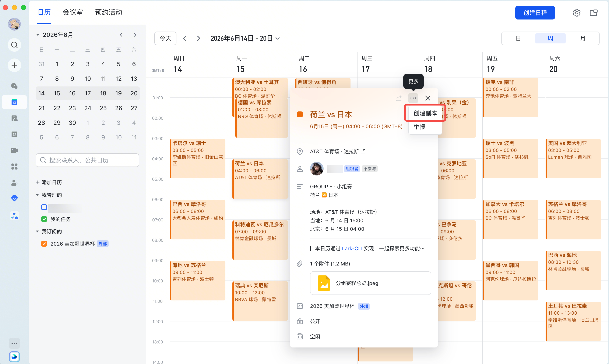Open the search icon in the sidebar

click(14, 45)
